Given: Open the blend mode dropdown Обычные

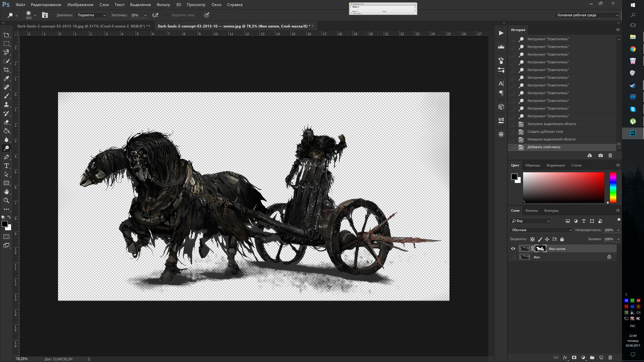Looking at the screenshot, I should 541,230.
